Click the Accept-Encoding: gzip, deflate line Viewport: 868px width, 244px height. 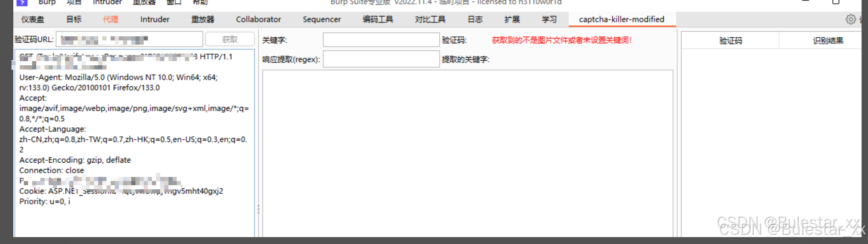(75, 160)
